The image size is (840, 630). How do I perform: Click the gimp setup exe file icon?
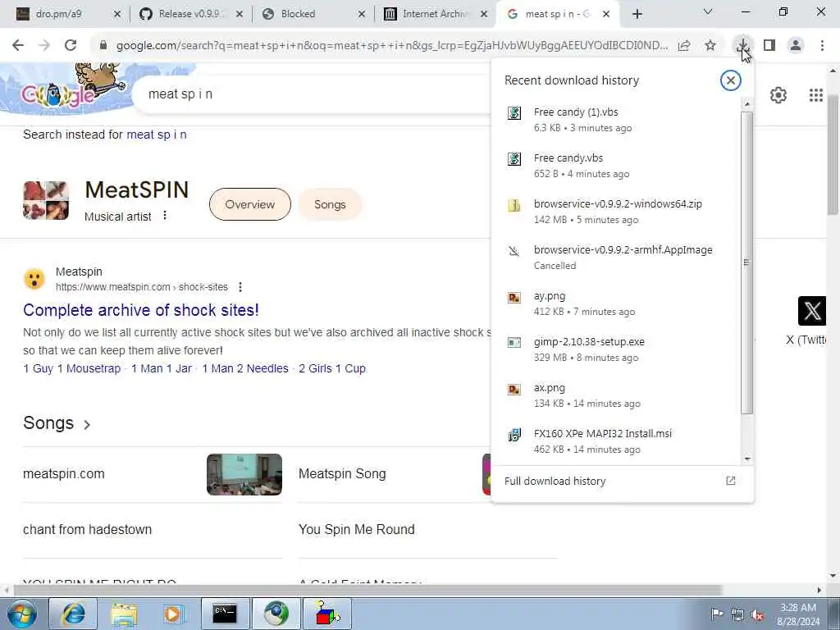click(x=514, y=342)
